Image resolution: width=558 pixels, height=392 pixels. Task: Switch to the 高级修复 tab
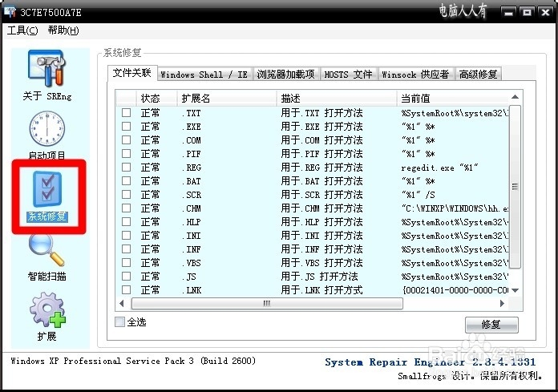pyautogui.click(x=478, y=75)
